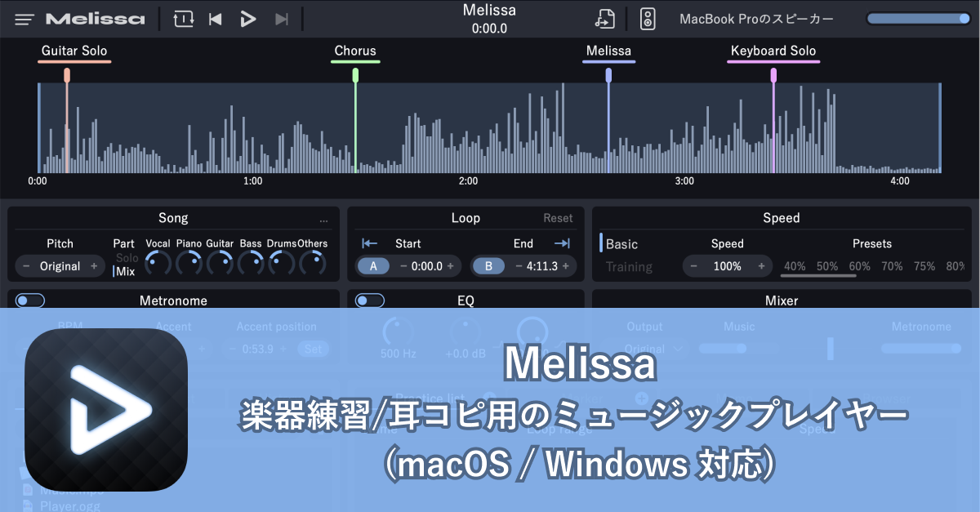Screen dimensions: 980x512
Task: Toggle the loop playback icon in the top bar
Action: (x=184, y=18)
